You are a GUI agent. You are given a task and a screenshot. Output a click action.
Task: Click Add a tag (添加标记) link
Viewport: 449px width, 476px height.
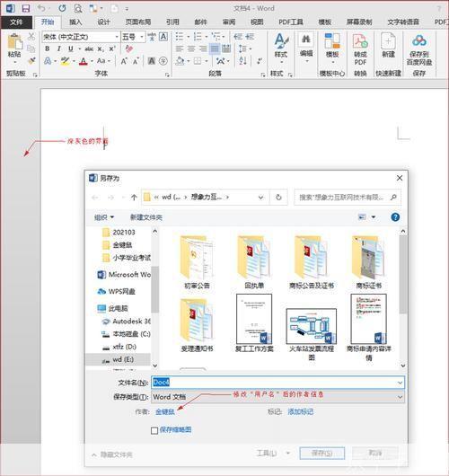point(301,412)
